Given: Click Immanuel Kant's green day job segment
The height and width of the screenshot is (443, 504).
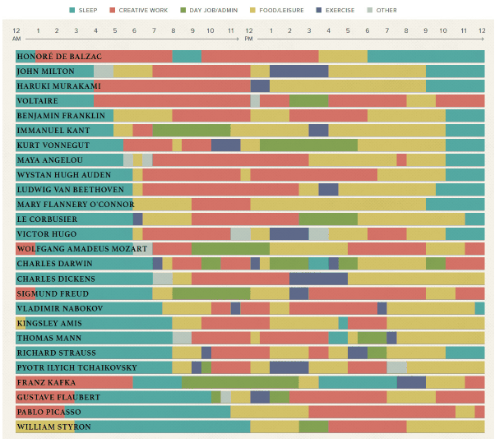Looking at the screenshot, I should pos(192,131).
